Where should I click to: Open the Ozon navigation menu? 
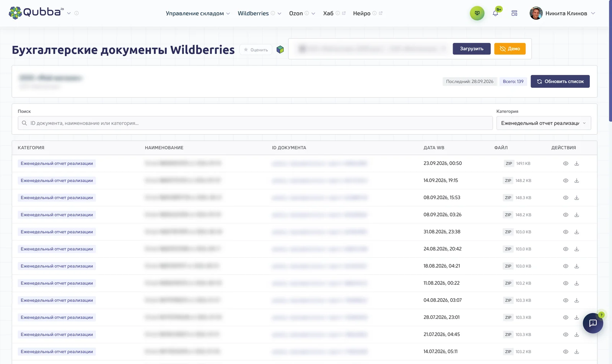(x=302, y=13)
